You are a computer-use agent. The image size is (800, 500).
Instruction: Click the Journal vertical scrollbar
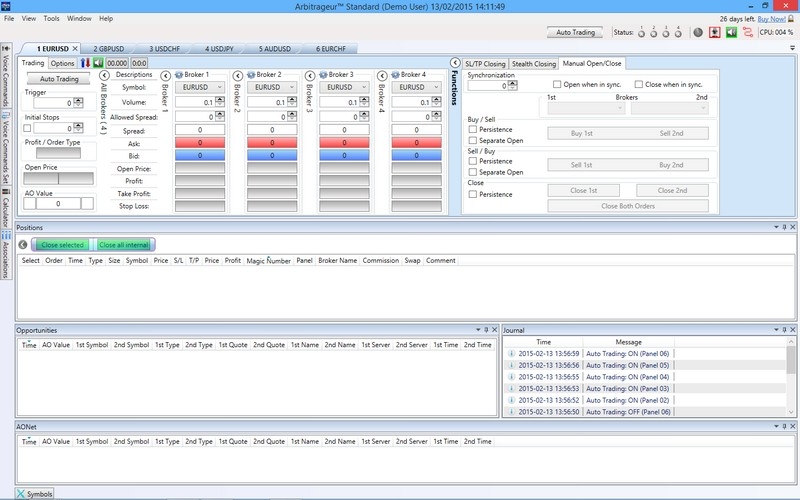click(x=791, y=377)
